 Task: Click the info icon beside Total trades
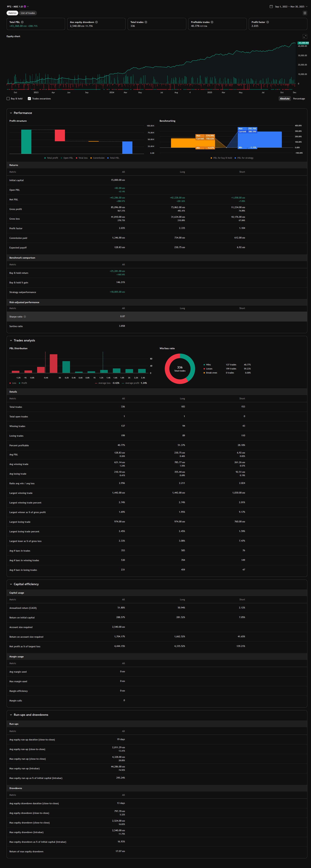(146, 22)
